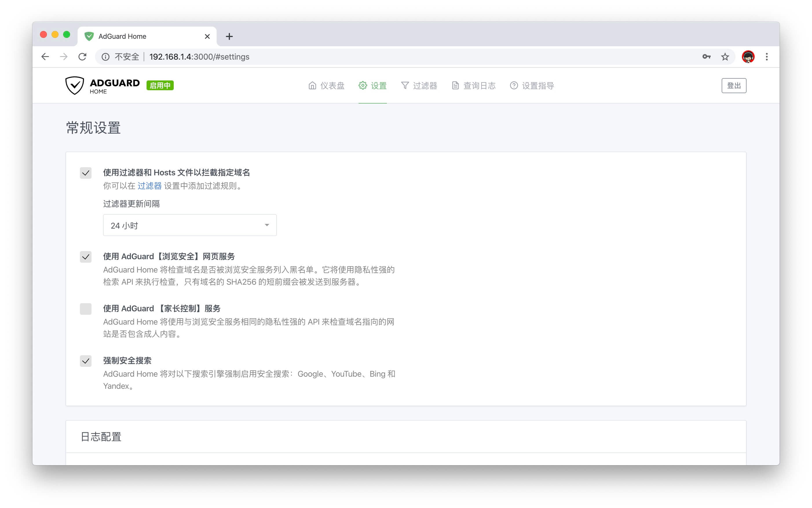The height and width of the screenshot is (508, 812).
Task: Uncheck filters and Hosts blocking checkbox
Action: [x=86, y=173]
